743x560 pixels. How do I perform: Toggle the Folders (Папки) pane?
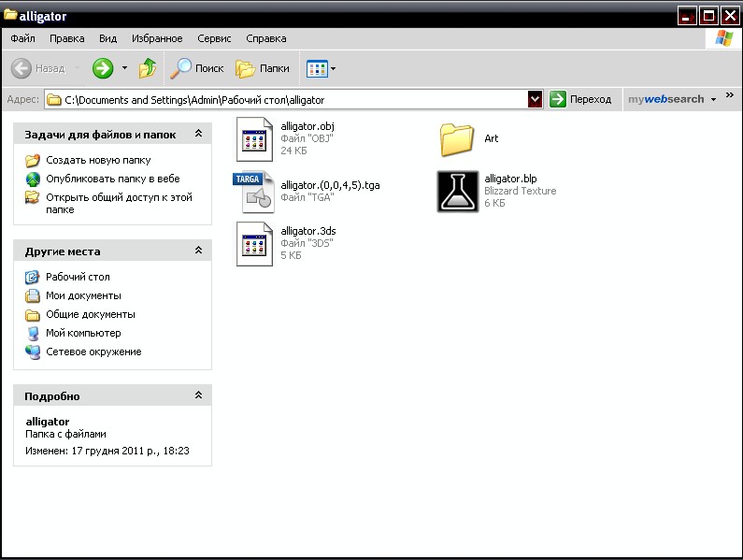point(262,69)
